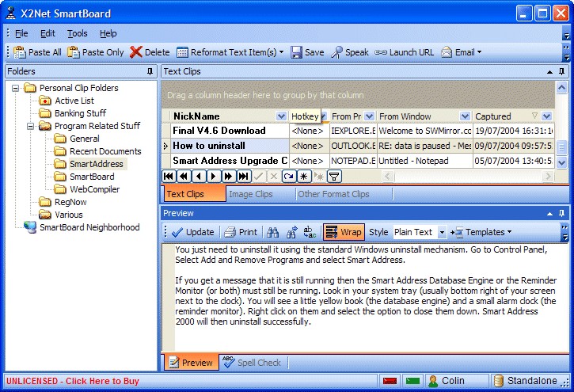
Task: Toggle the Wrap text button
Action: click(x=343, y=232)
